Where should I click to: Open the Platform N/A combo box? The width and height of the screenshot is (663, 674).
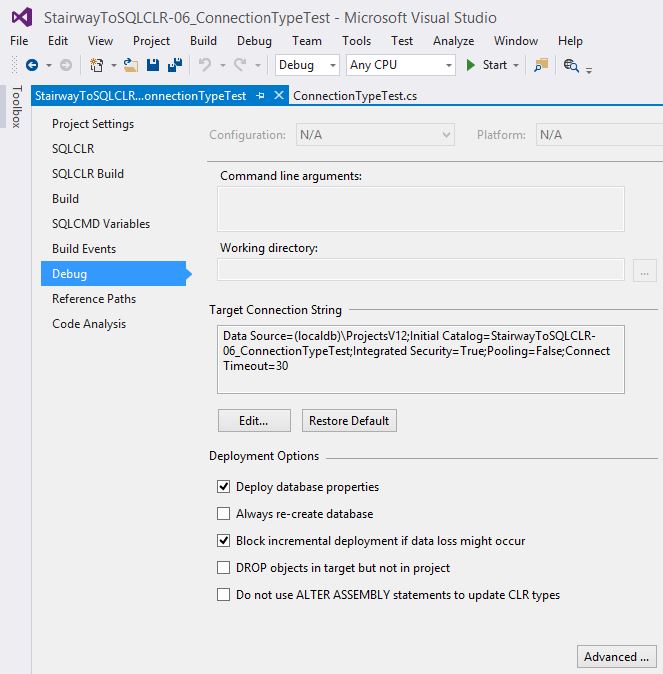point(599,135)
